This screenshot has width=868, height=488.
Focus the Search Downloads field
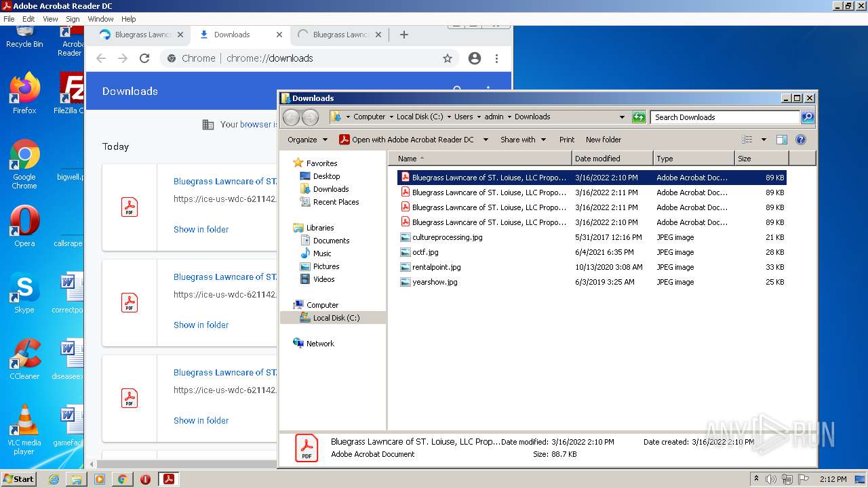tap(725, 117)
